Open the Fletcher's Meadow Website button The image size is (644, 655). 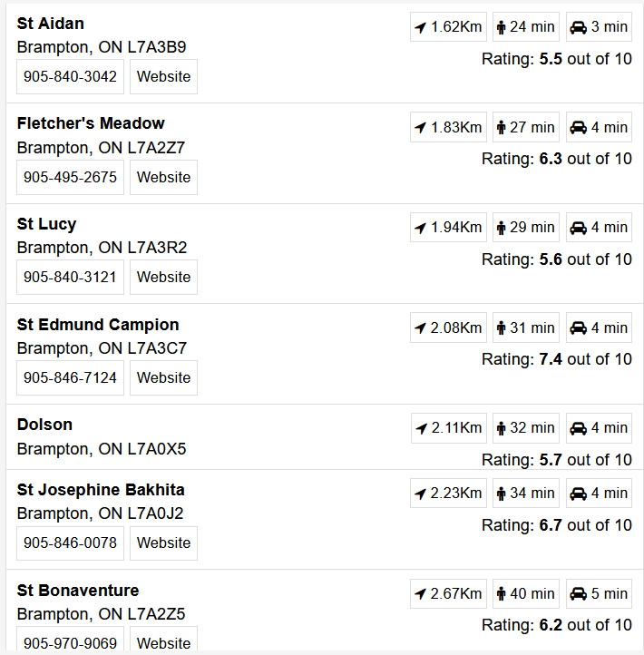(x=163, y=177)
